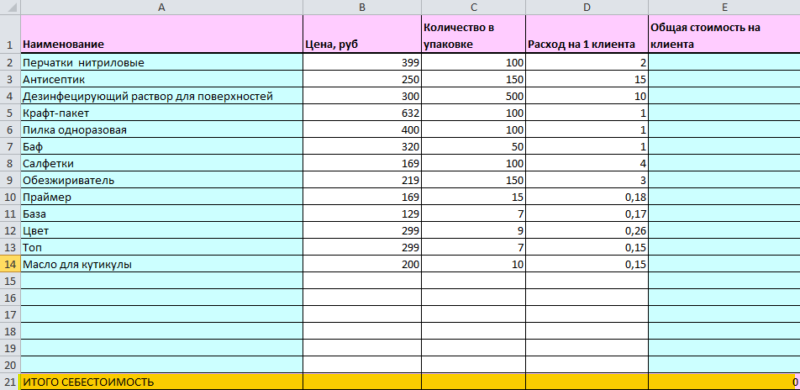Click the Расход на 1 клиента header cell
Image resolution: width=800 pixels, height=390 pixels.
pos(587,34)
